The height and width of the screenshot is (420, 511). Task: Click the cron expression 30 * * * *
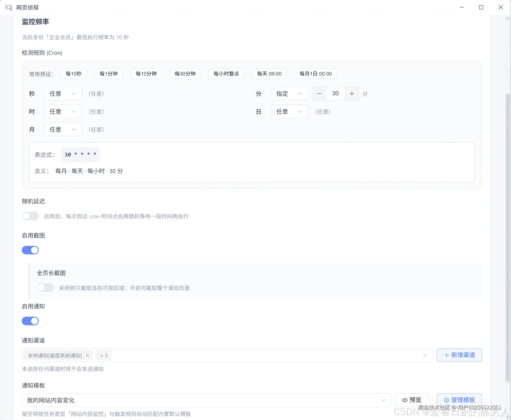point(80,154)
